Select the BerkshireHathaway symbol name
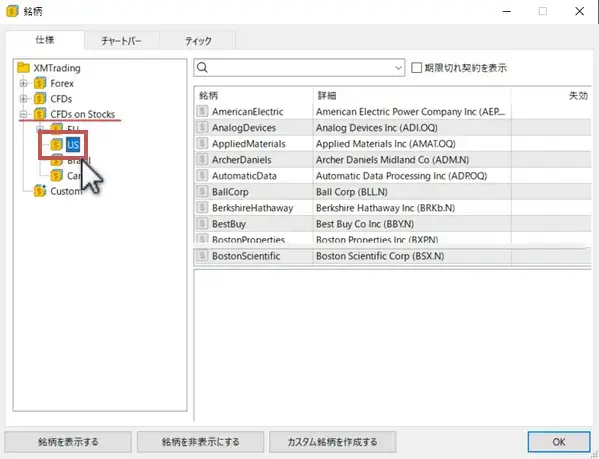This screenshot has width=599, height=459. [253, 208]
